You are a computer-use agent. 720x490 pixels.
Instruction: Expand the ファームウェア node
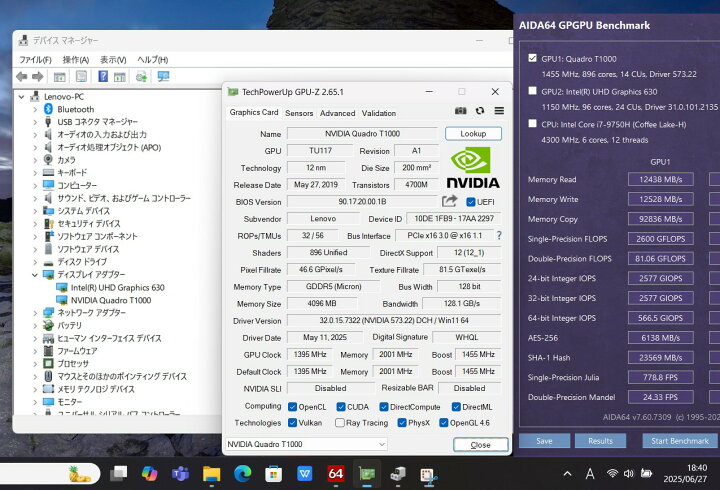[x=35, y=351]
